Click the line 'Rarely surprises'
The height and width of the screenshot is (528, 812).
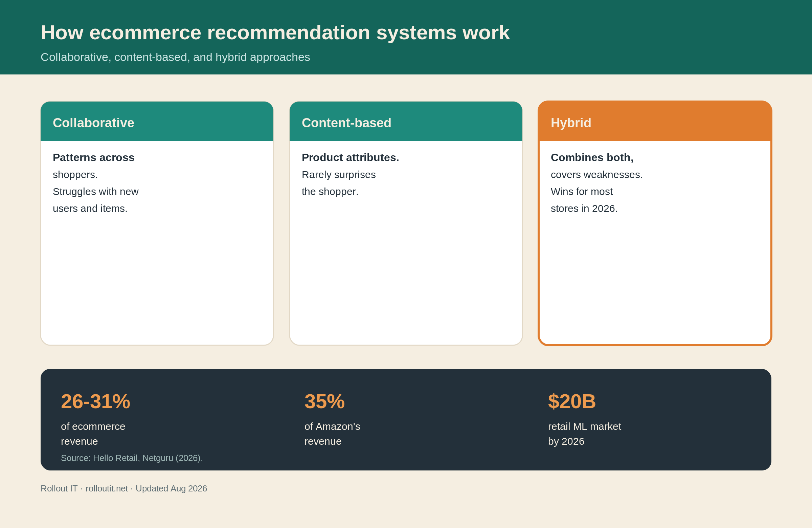tap(339, 175)
